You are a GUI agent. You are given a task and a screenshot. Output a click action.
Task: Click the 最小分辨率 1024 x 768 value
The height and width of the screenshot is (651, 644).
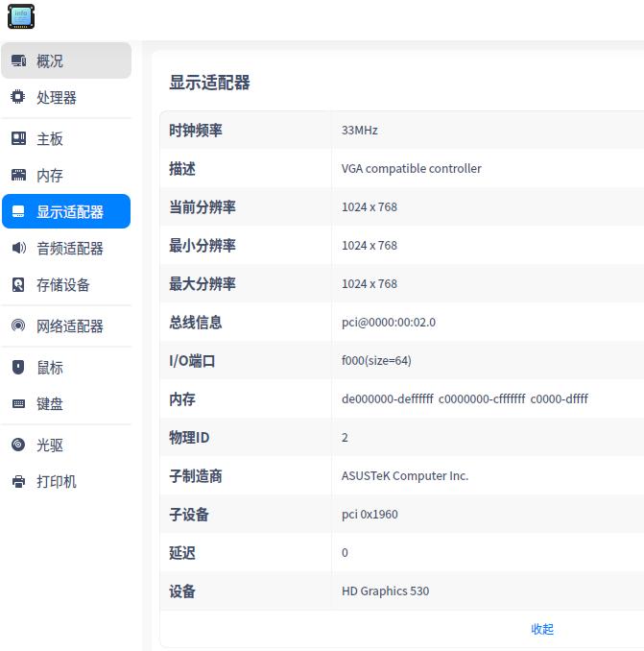pyautogui.click(x=370, y=246)
